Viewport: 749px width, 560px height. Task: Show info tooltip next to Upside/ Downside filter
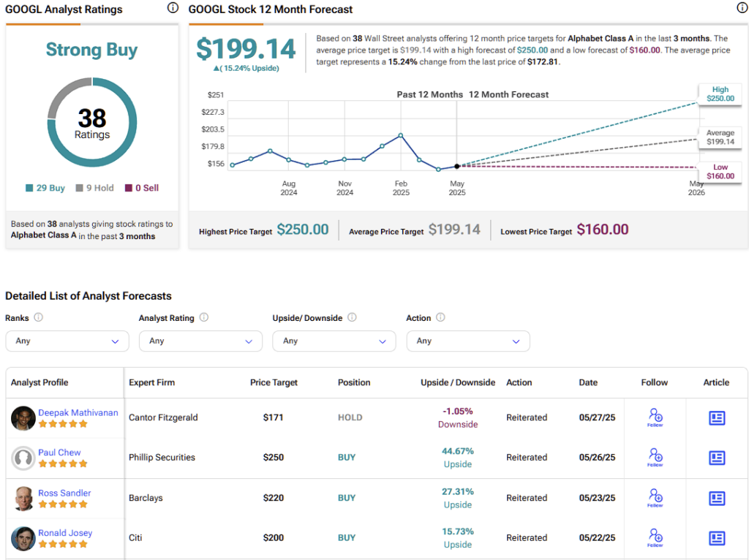[x=352, y=317]
